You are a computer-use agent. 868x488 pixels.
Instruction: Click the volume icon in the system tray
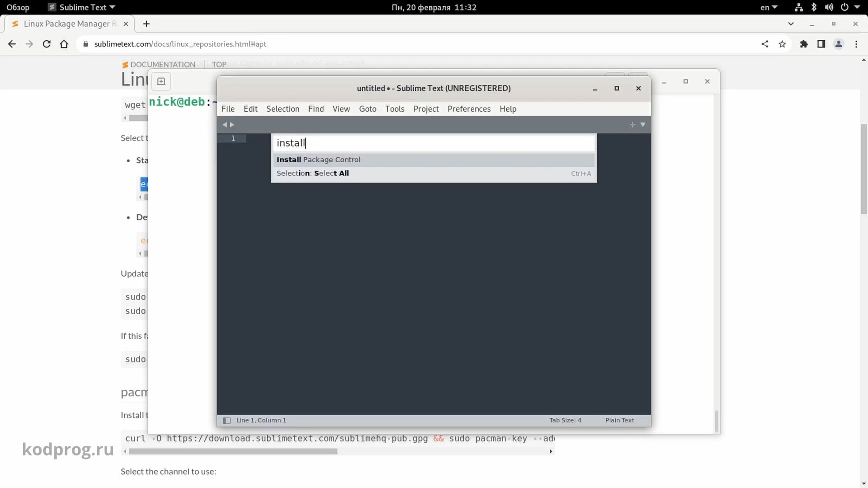coord(829,7)
